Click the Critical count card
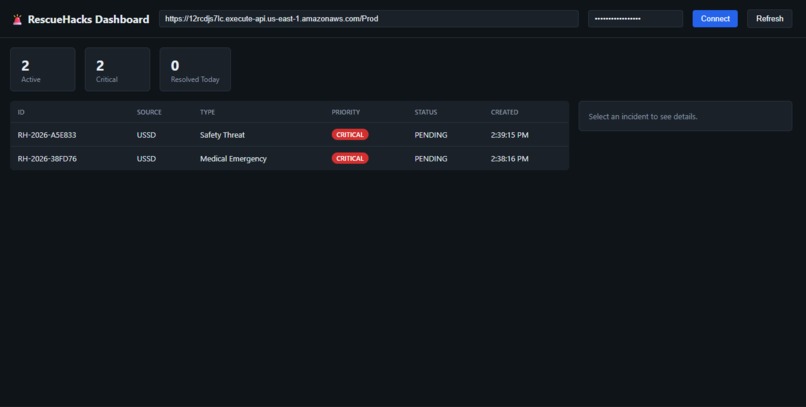 pos(117,69)
